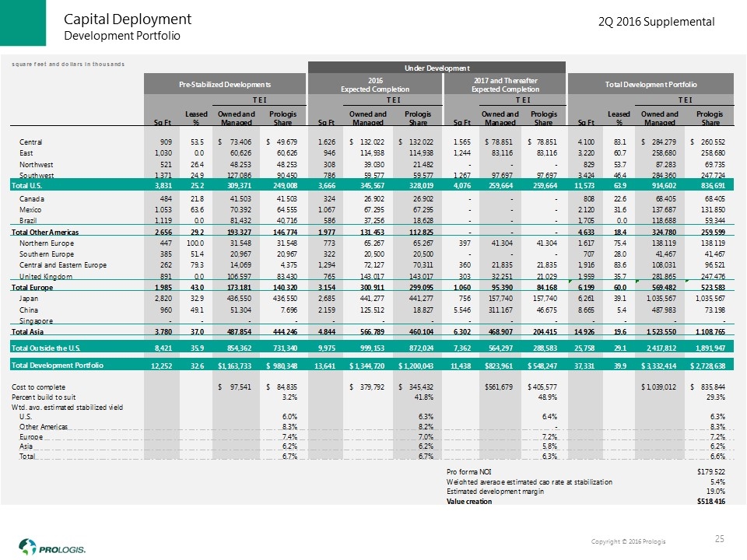747x560 pixels.
Task: Select the Capital Deployment slide title
Action: (x=128, y=19)
